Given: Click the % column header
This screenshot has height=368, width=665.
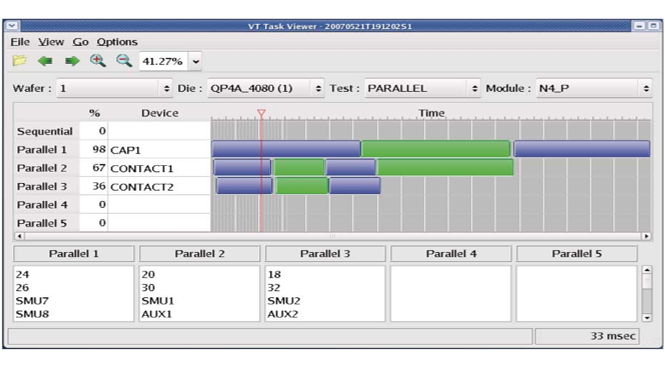Looking at the screenshot, I should [94, 113].
